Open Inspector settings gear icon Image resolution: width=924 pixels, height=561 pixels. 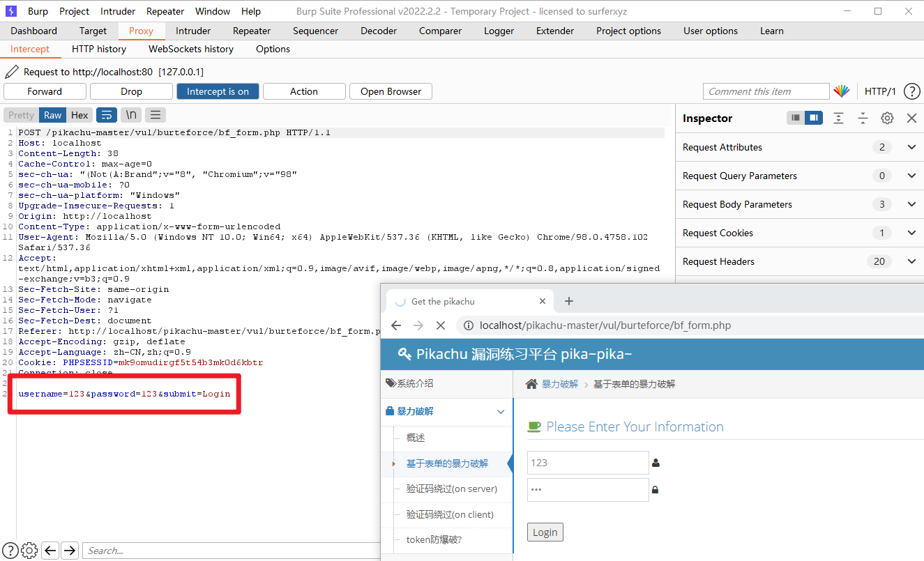pyautogui.click(x=887, y=118)
